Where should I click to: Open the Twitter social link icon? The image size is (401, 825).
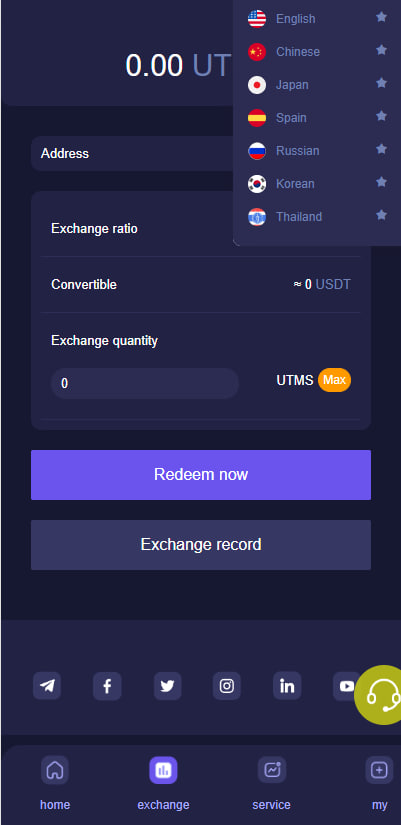pyautogui.click(x=167, y=686)
